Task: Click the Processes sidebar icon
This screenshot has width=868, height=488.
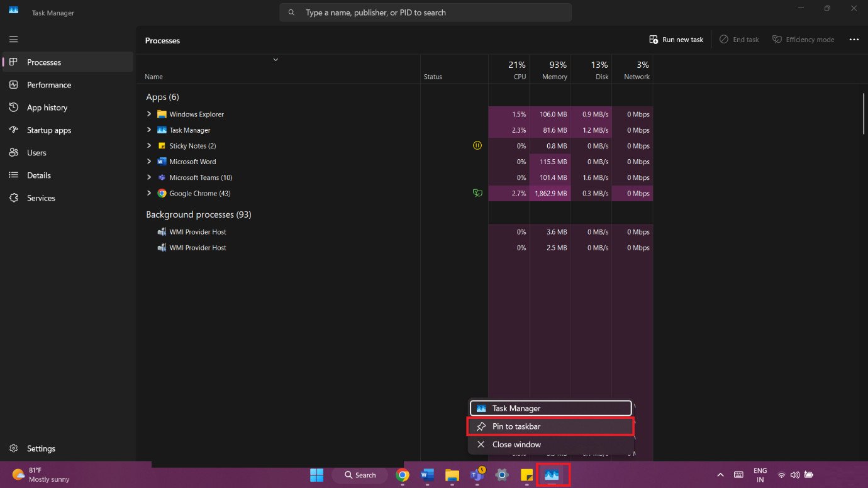Action: click(13, 62)
